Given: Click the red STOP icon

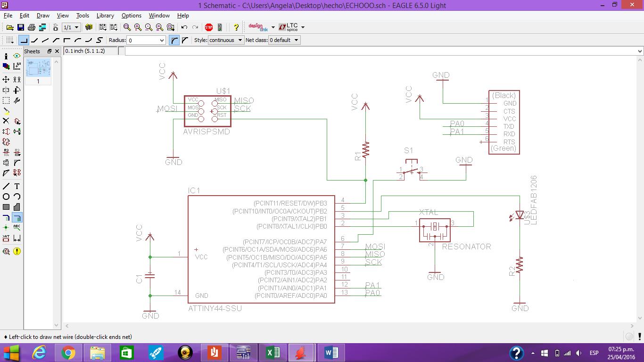Looking at the screenshot, I should [209, 27].
